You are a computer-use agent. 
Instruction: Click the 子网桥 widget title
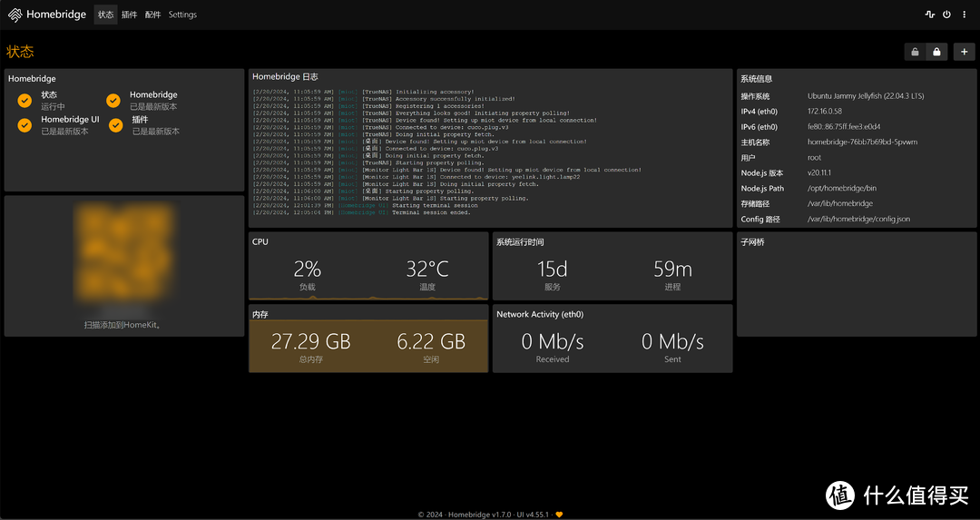(752, 242)
